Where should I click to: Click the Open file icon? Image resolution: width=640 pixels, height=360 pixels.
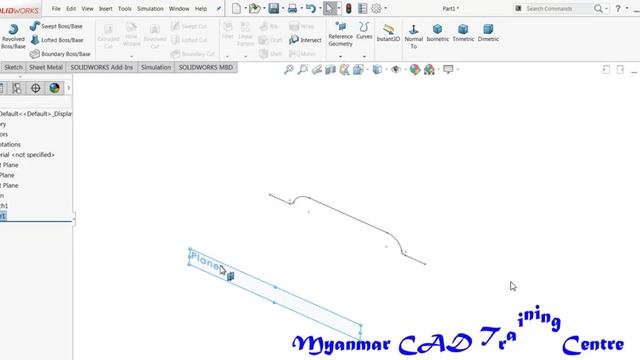(x=254, y=8)
